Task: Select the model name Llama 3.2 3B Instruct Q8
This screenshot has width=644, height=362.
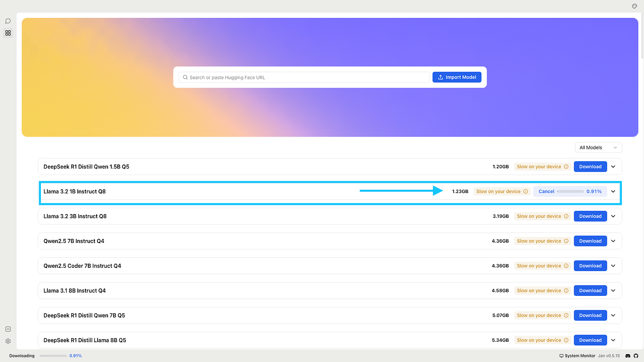Action: [x=75, y=216]
